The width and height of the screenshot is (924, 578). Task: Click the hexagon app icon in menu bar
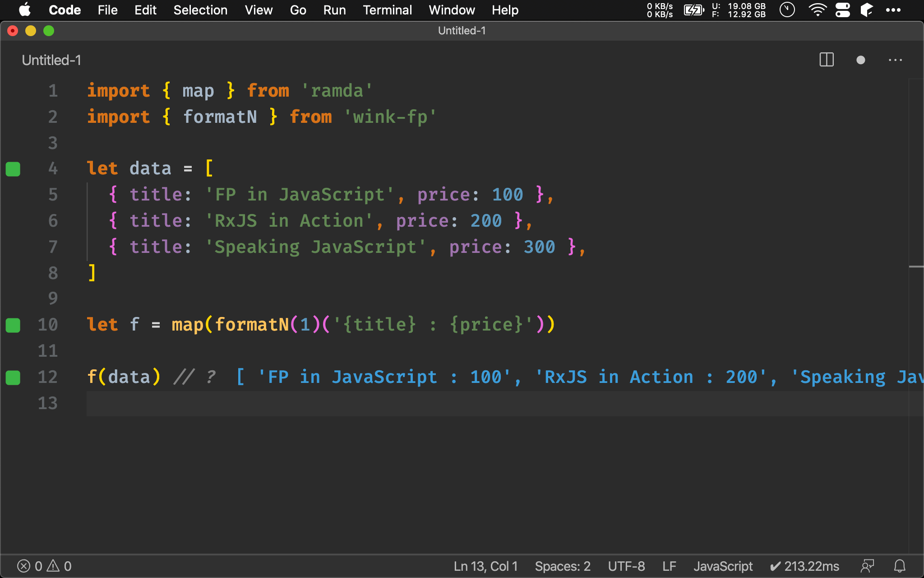[x=867, y=10]
